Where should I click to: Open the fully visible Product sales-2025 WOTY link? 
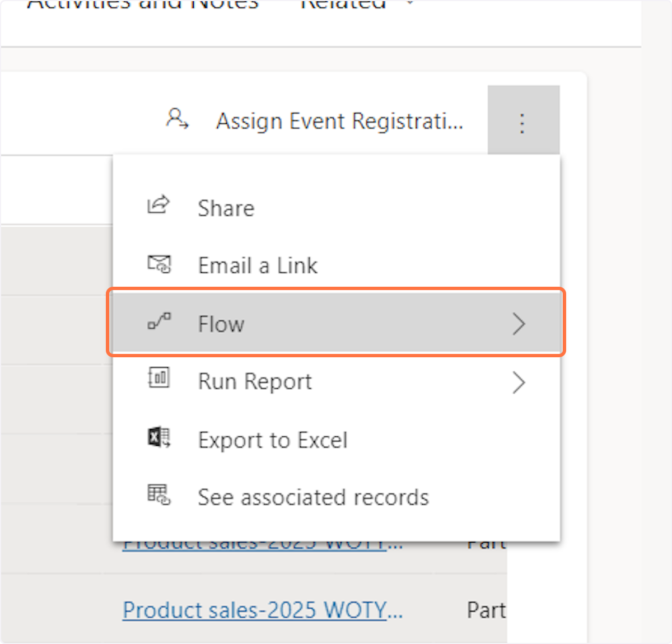pyautogui.click(x=262, y=610)
